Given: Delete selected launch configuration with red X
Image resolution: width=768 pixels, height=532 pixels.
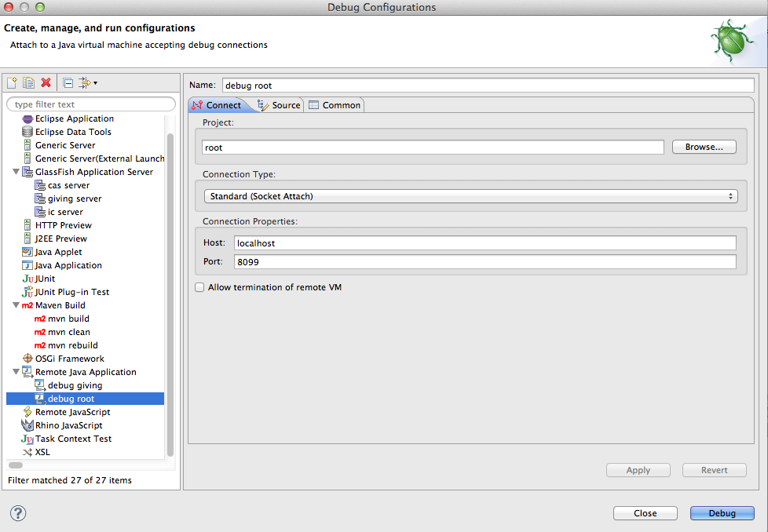Looking at the screenshot, I should coord(46,82).
